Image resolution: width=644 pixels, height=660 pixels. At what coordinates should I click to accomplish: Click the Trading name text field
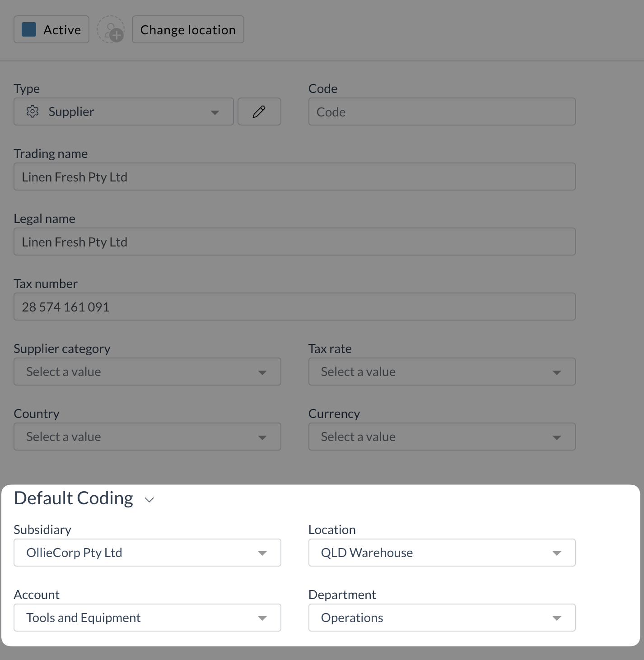[294, 177]
